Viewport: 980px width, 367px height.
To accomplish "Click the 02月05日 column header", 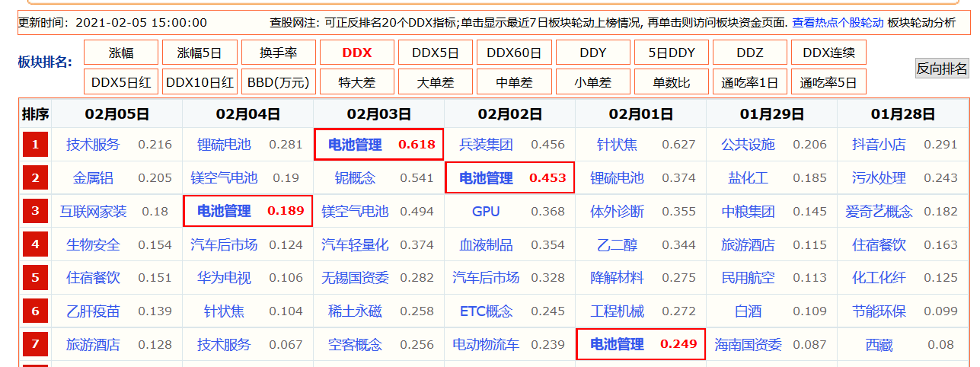I will point(117,115).
